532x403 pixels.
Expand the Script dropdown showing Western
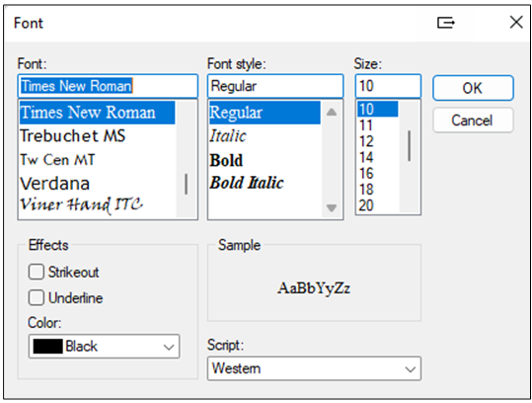click(314, 368)
